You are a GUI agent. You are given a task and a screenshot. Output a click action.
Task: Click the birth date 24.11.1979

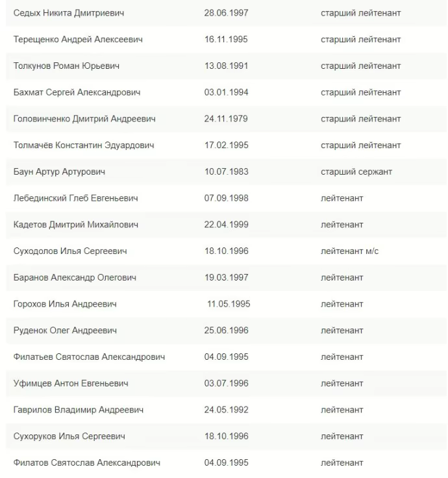(x=226, y=119)
